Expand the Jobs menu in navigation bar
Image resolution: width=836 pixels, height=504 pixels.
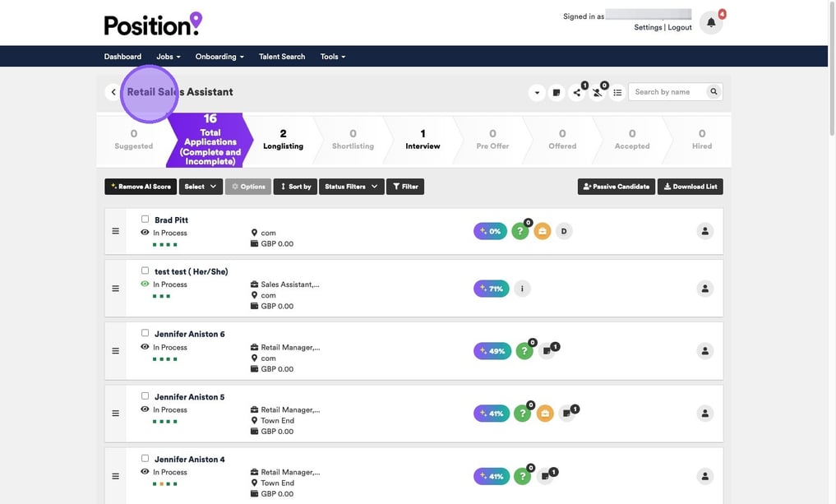[x=168, y=57]
